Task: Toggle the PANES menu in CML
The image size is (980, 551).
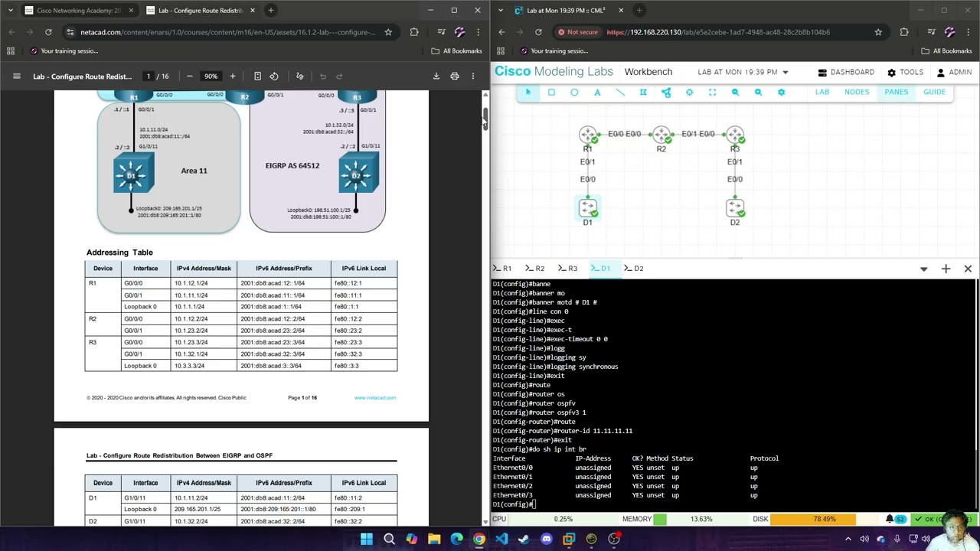Action: [x=896, y=92]
